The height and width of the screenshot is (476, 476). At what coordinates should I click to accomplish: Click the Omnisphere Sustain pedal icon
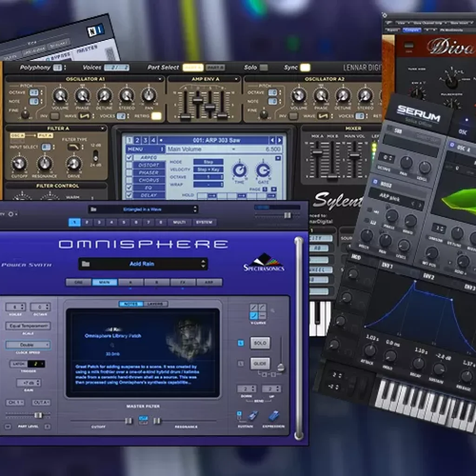tap(252, 415)
